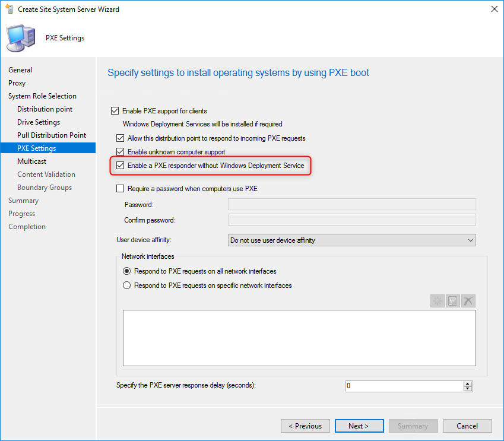
Task: Decrease the PXE response delay value
Action: click(468, 389)
